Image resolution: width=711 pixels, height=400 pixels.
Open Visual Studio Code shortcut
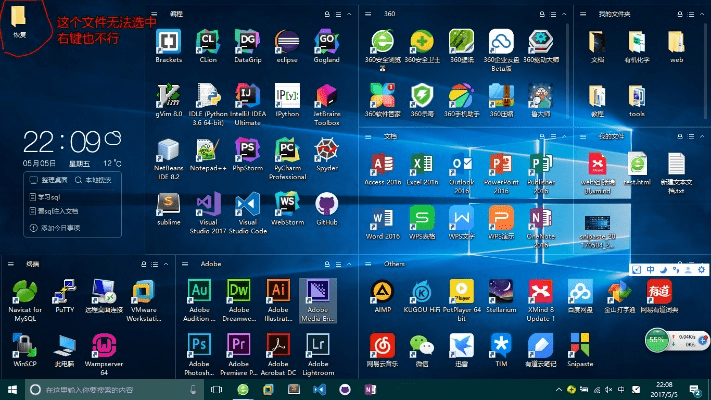pyautogui.click(x=248, y=205)
